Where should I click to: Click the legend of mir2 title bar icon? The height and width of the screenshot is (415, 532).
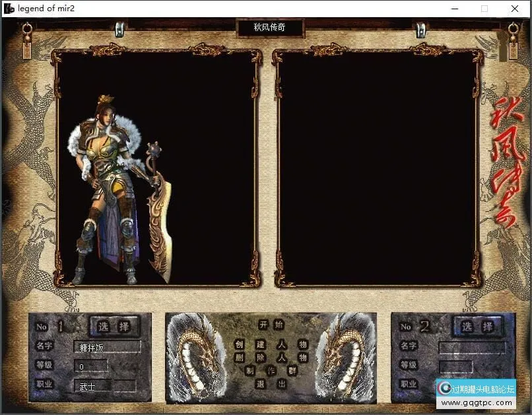pos(9,9)
